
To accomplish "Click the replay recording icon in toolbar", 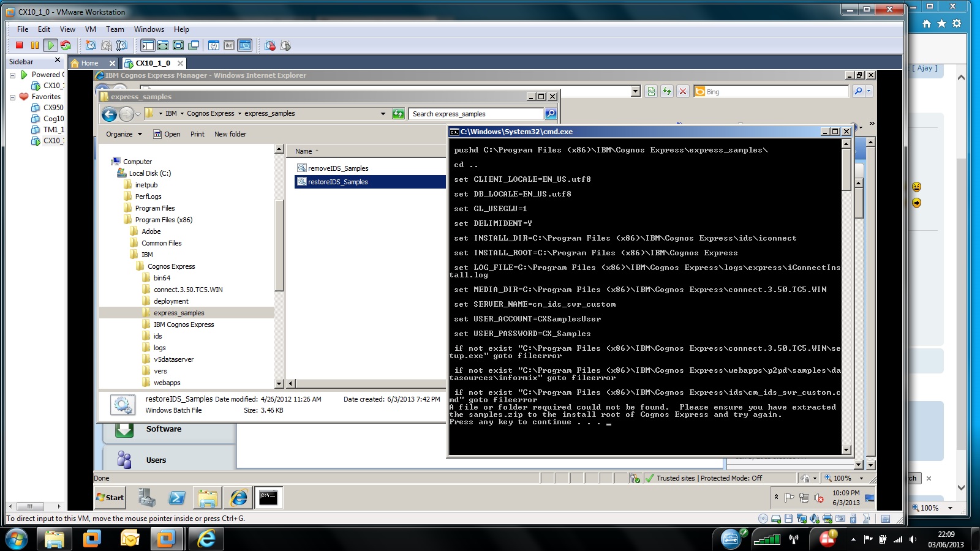I will pos(285,45).
